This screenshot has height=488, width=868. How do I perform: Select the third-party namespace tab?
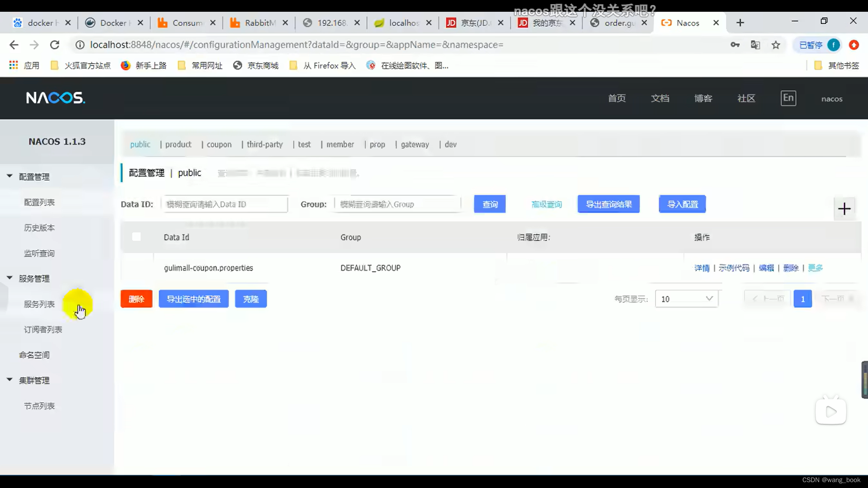tap(265, 145)
